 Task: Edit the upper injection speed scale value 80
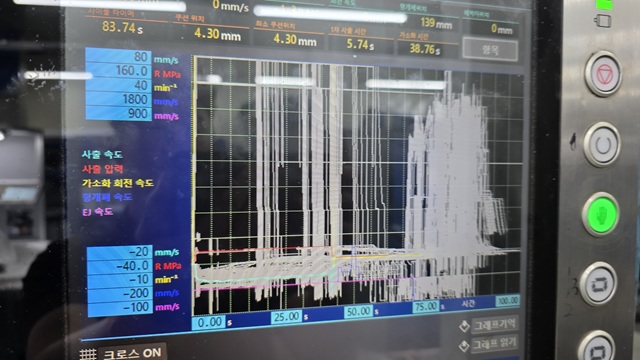[x=118, y=56]
